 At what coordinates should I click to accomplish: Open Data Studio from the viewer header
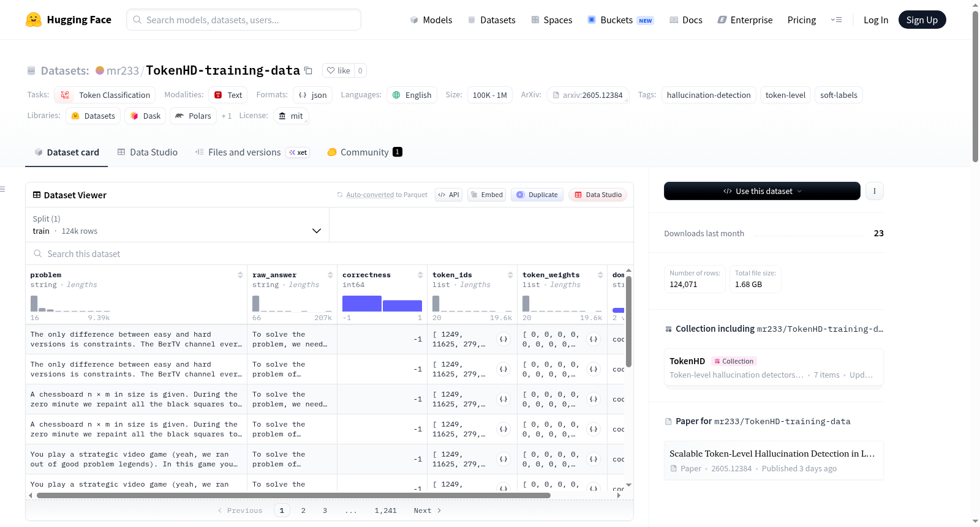(598, 195)
